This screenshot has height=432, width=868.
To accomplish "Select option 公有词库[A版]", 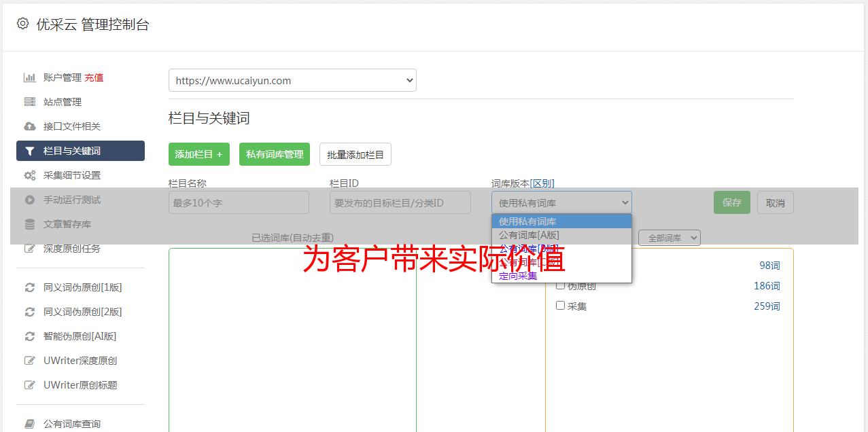I will coord(561,235).
